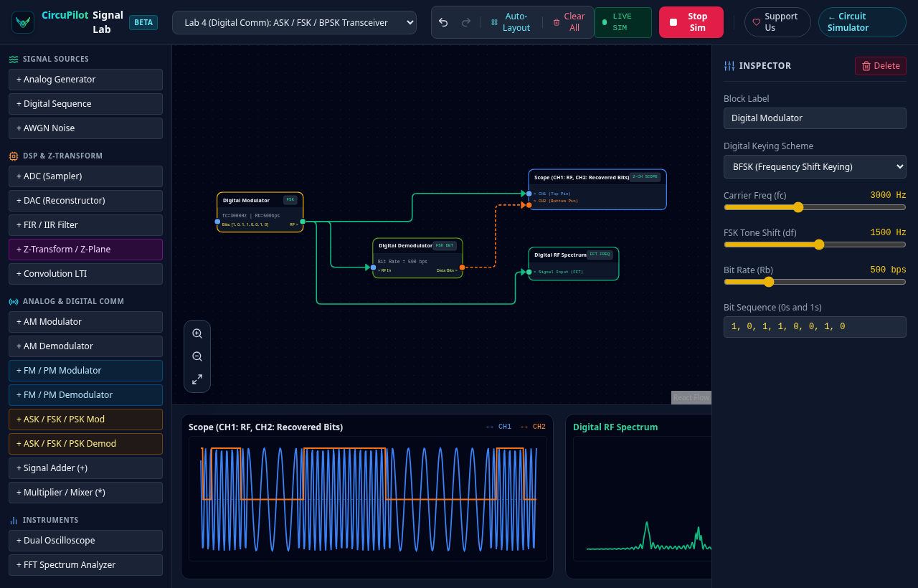Add an ASK / FSK / PSK Mod block
918x588 pixels.
(86, 419)
